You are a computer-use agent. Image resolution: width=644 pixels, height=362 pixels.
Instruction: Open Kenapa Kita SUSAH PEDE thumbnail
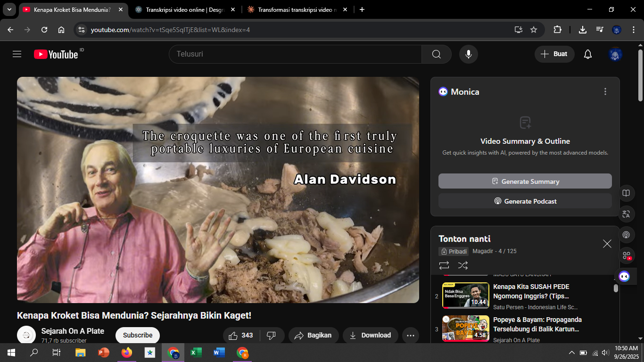[466, 296]
